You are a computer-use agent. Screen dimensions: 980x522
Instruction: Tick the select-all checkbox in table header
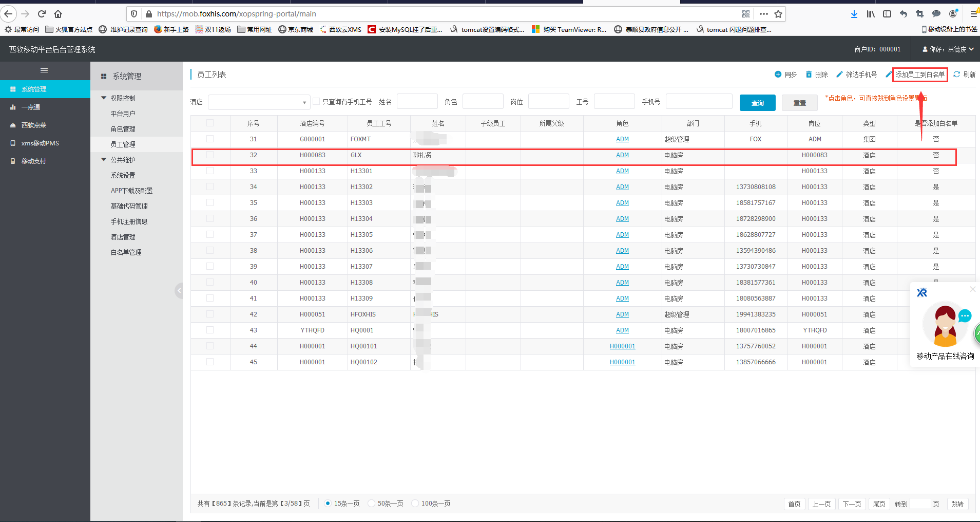(x=210, y=123)
